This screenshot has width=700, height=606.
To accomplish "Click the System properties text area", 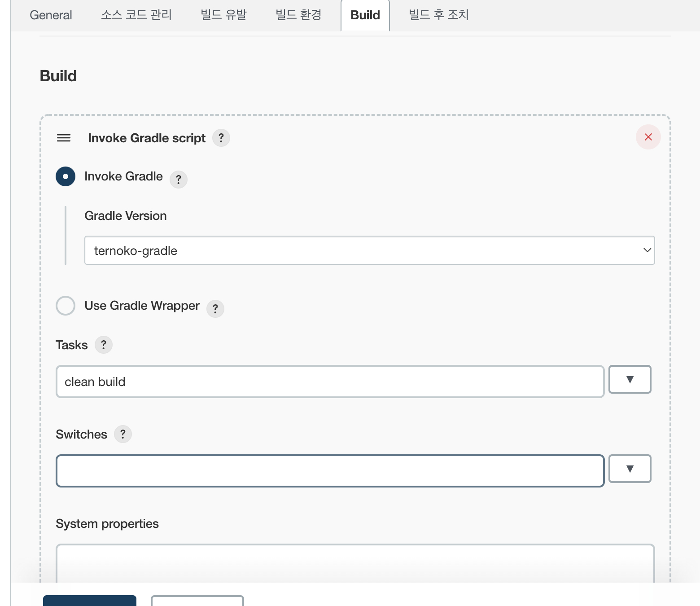I will [x=355, y=564].
